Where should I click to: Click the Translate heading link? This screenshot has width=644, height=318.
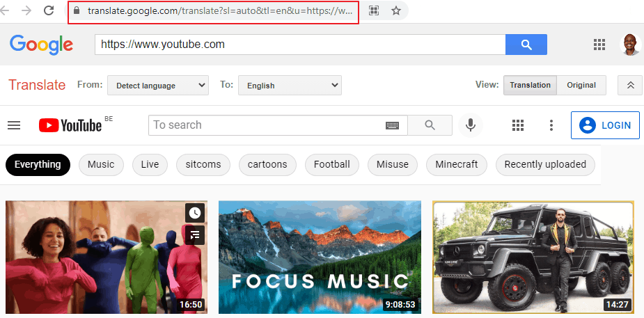(37, 85)
